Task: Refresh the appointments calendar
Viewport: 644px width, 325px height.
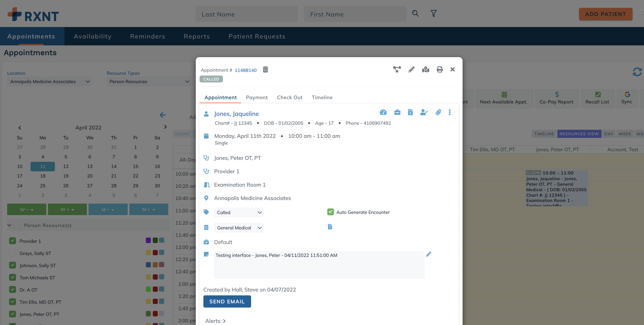Action: 637,72
